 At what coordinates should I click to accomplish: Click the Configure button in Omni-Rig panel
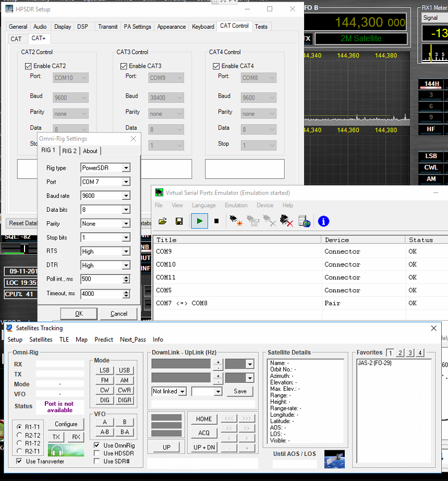(x=66, y=424)
